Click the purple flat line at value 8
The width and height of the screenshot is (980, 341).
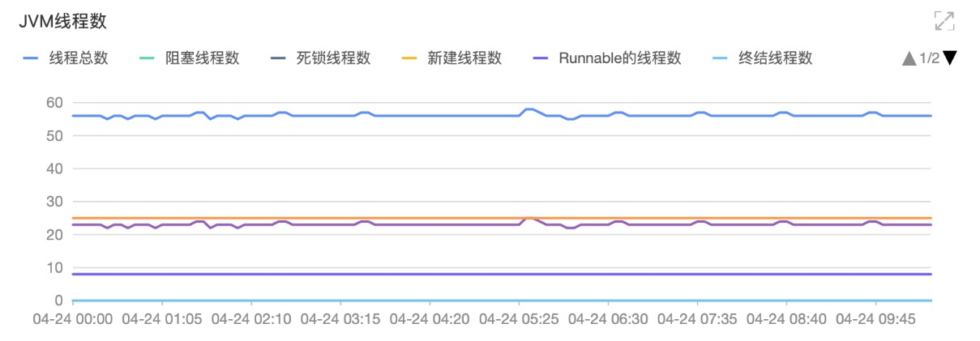[x=502, y=275]
